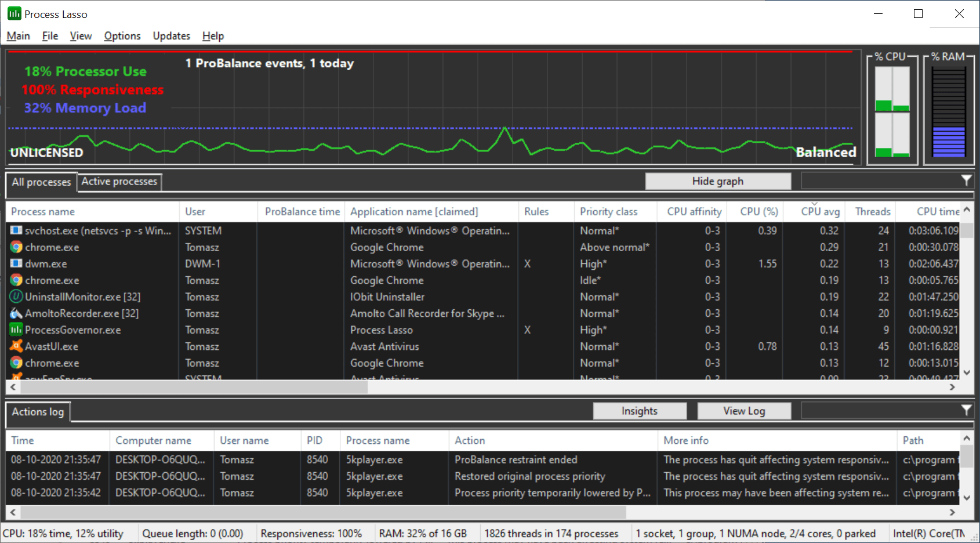Click High* priority of ProcessGovernor.exe
The image size is (980, 543).
pyautogui.click(x=593, y=330)
